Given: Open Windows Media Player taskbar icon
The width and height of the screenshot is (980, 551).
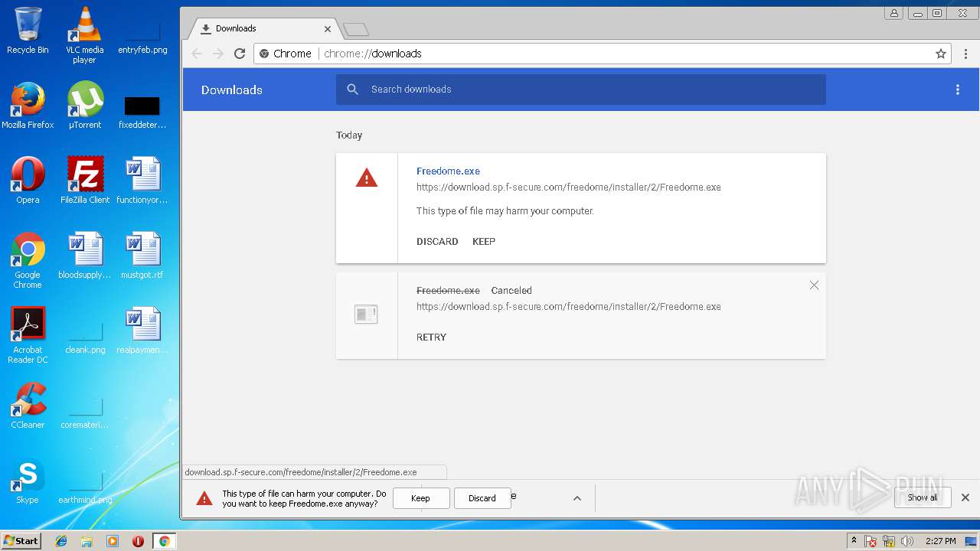Looking at the screenshot, I should 113,541.
